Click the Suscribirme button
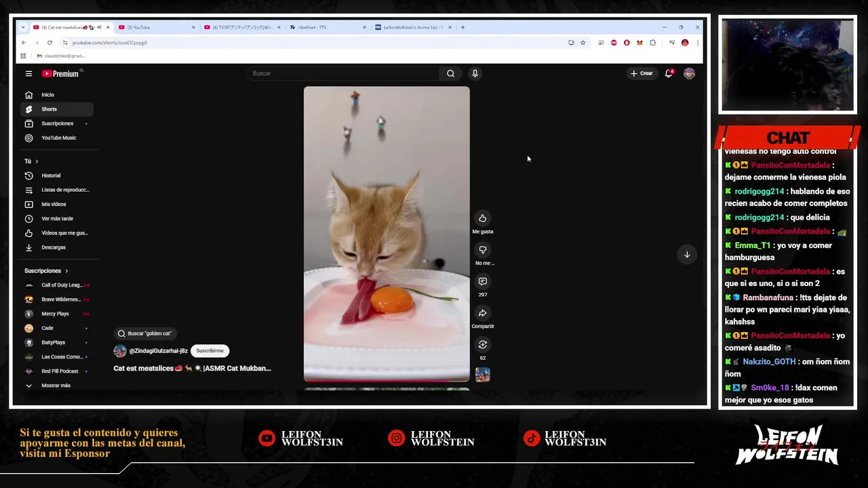 [x=210, y=351]
